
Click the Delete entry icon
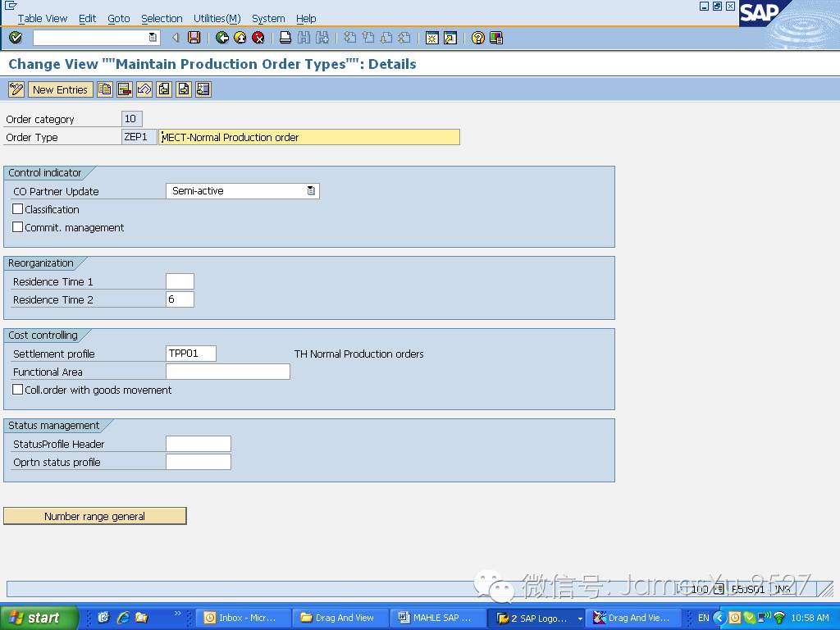[x=125, y=89]
